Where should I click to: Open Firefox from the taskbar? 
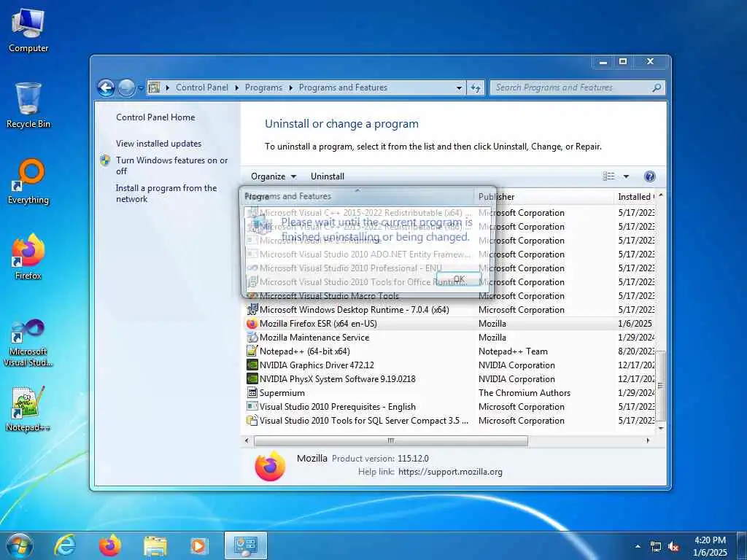(109, 545)
